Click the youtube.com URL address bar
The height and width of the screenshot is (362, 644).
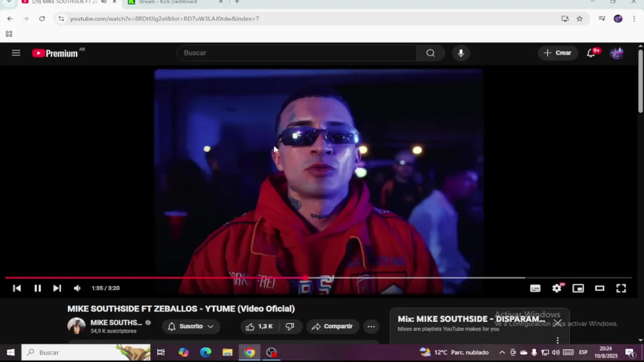coord(165,19)
